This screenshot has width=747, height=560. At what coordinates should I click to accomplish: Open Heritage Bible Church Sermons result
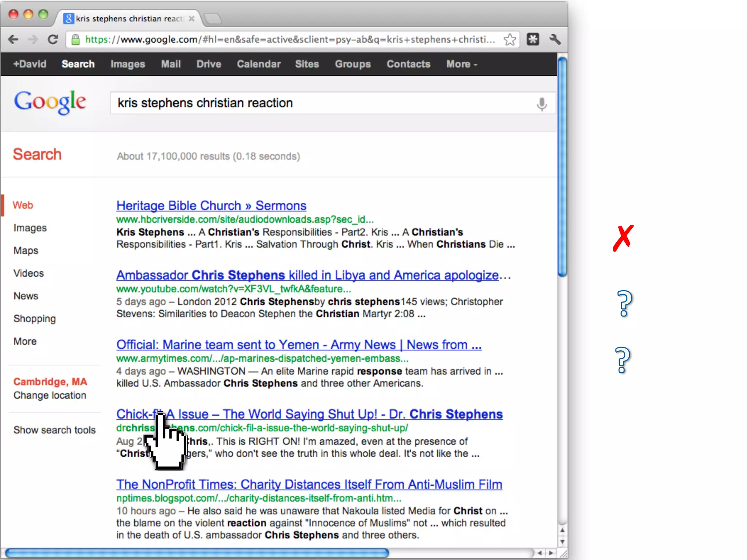tap(211, 206)
